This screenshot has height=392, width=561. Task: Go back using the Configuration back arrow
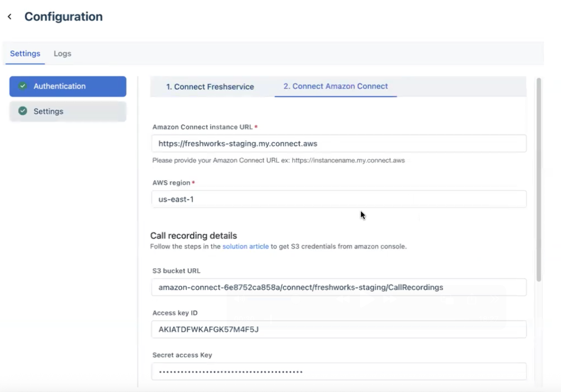click(10, 17)
